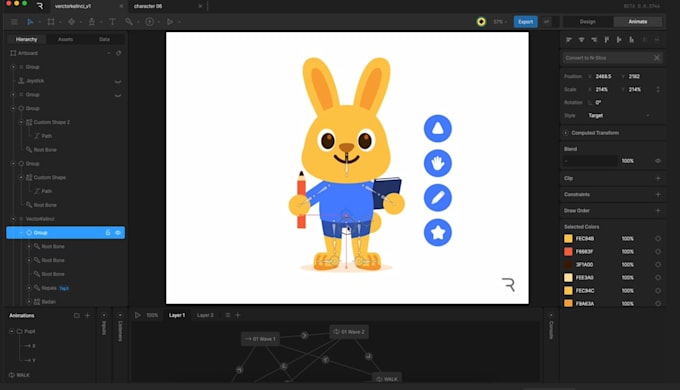
Task: Toggle lock on the selected Group row
Action: 108,233
